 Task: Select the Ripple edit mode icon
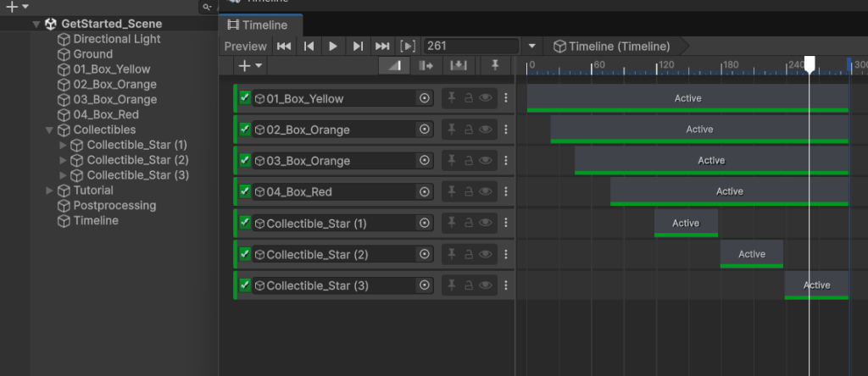pyautogui.click(x=426, y=65)
